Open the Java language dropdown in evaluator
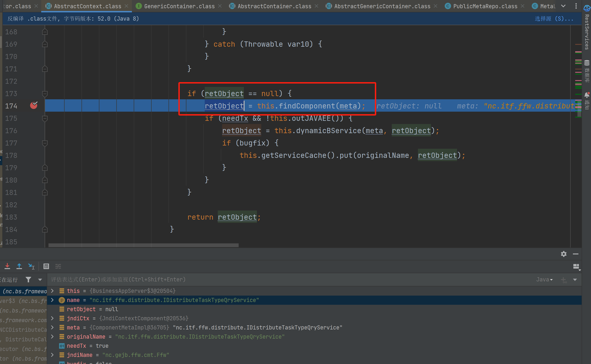Viewport: 591px width, 364px height. 544,280
